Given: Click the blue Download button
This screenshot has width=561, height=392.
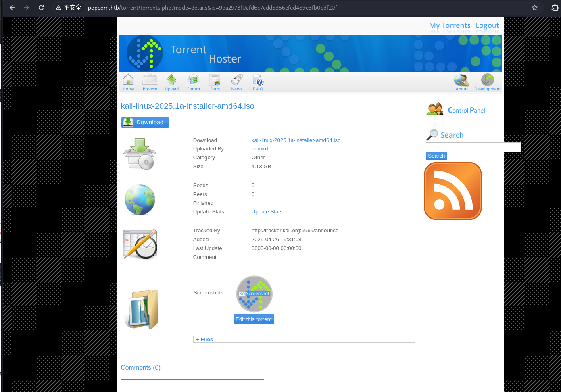Looking at the screenshot, I should click(x=145, y=123).
